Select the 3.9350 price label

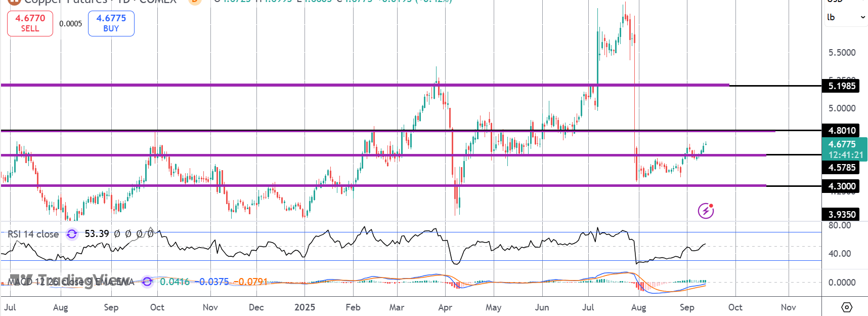pyautogui.click(x=841, y=214)
